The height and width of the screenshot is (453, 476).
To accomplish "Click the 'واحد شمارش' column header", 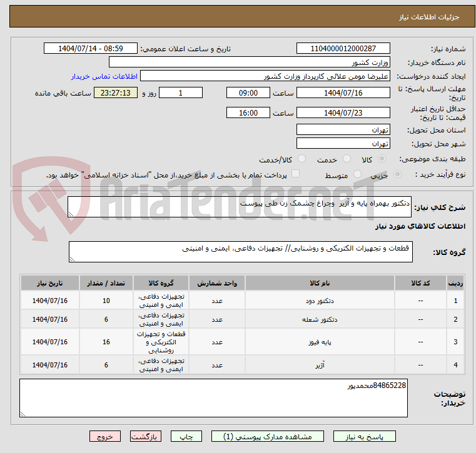I will pos(217,283).
